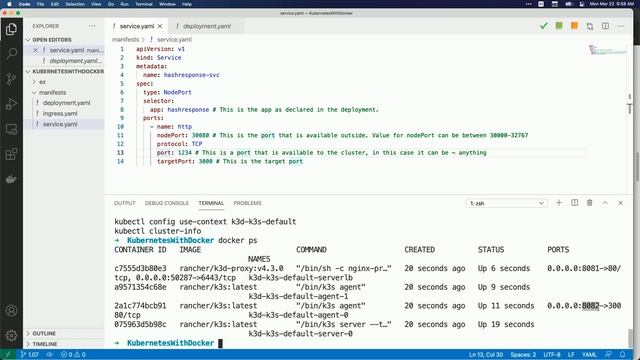Screen dimensions: 640x360
Task: Click the feedback icon in status bar
Action: pos(609,355)
